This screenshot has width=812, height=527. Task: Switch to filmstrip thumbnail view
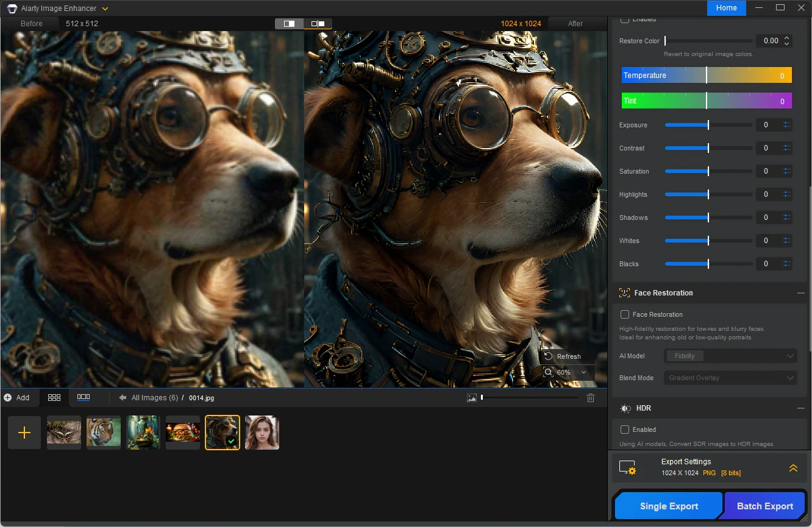tap(84, 397)
